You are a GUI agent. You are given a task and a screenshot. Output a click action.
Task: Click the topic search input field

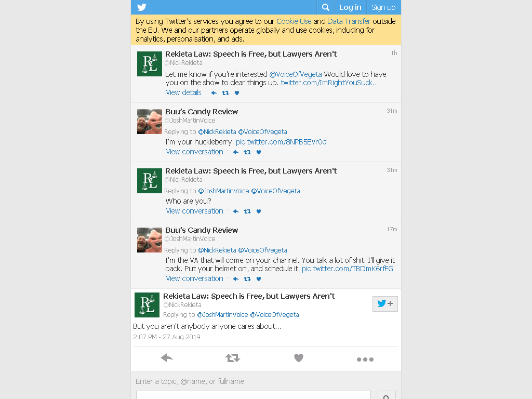pos(254,395)
